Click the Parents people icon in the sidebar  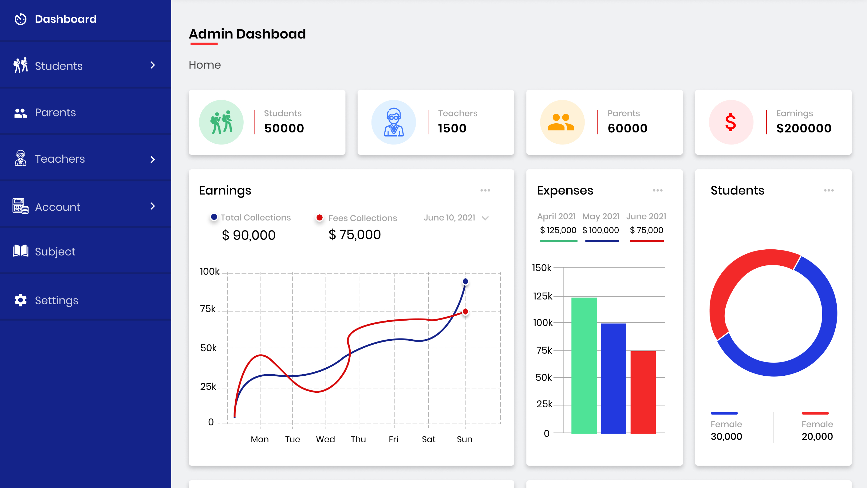pos(21,113)
